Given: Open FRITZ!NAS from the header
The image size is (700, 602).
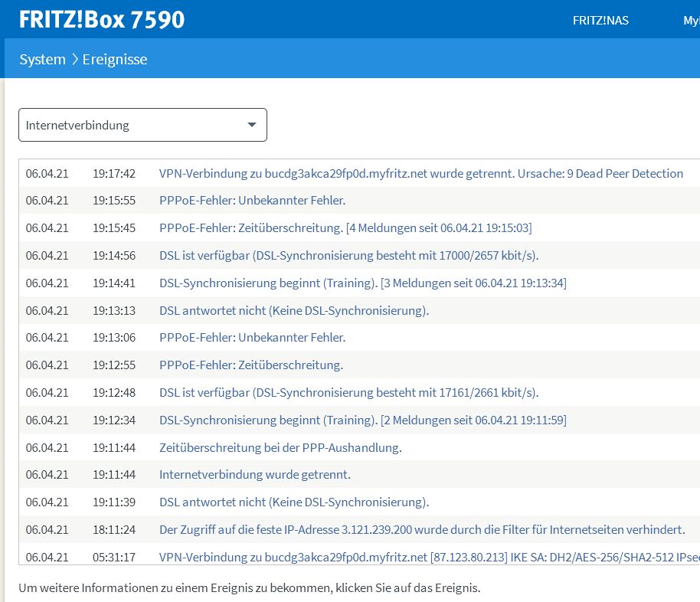Looking at the screenshot, I should 600,21.
